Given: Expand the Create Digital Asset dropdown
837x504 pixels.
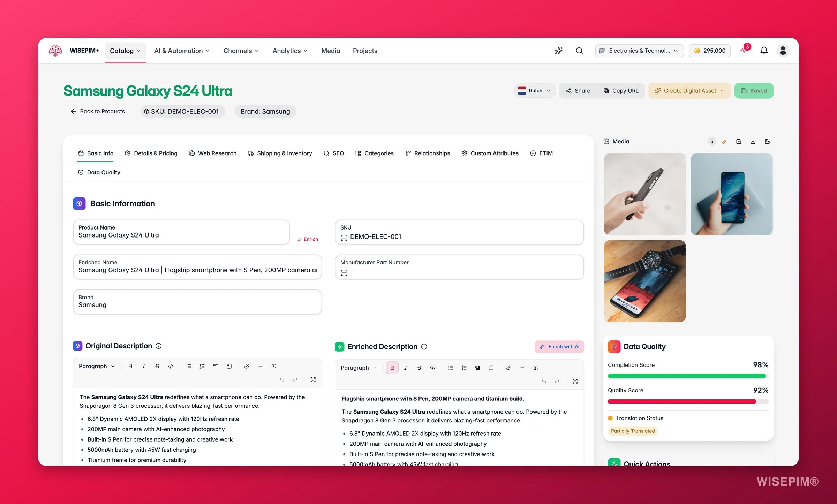Looking at the screenshot, I should (x=689, y=91).
